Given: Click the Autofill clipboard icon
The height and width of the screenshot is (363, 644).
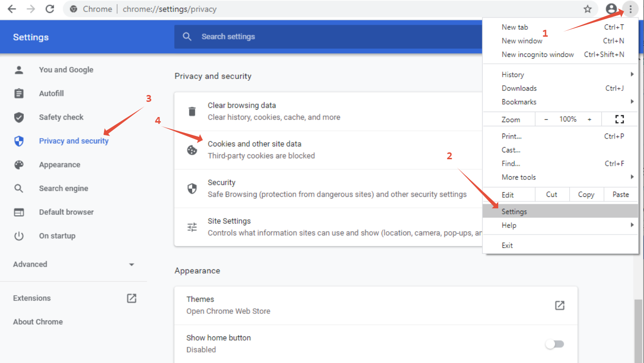Looking at the screenshot, I should (x=19, y=94).
